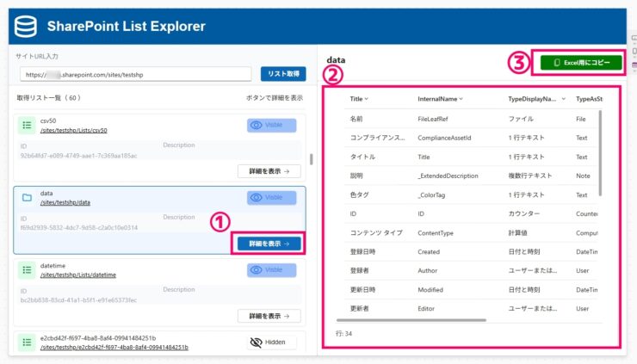
Task: Click the horizontal scrollbar under the data table
Action: (x=413, y=320)
